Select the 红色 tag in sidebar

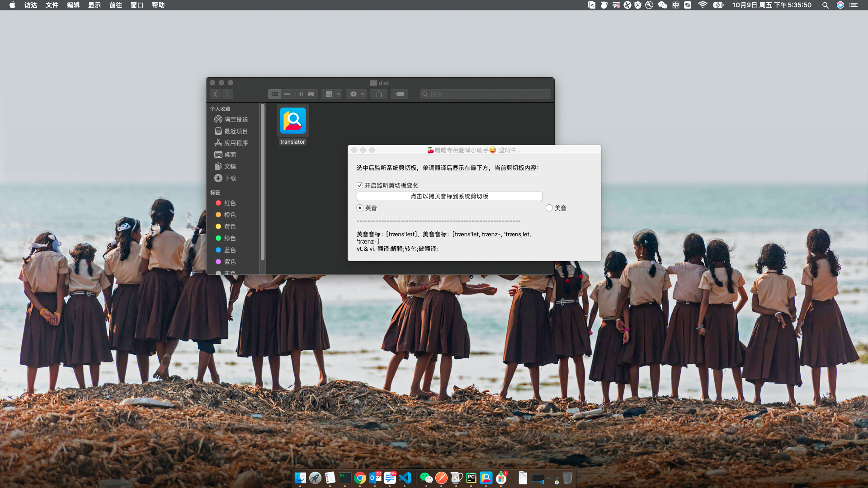(230, 203)
